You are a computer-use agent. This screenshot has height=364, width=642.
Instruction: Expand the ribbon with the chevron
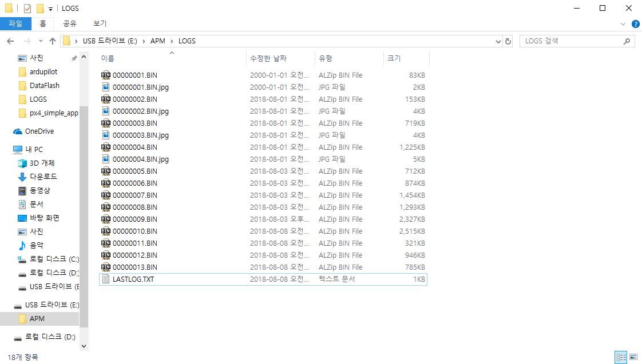(623, 24)
